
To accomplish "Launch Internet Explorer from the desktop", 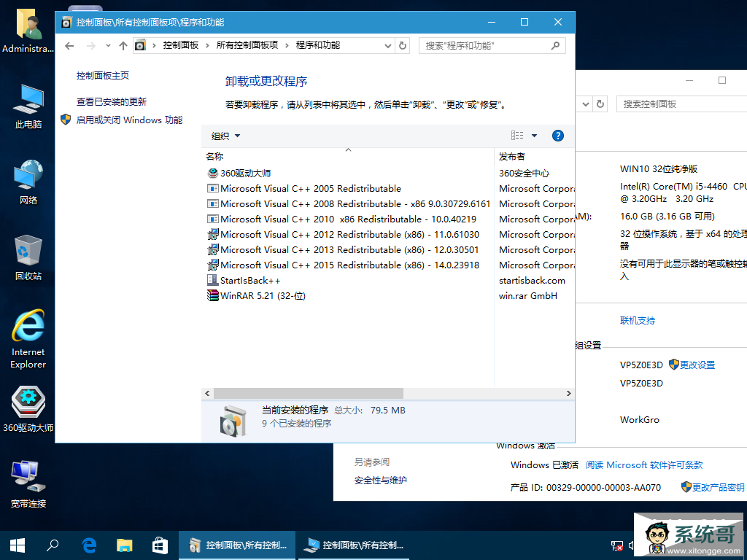I will pos(28,339).
